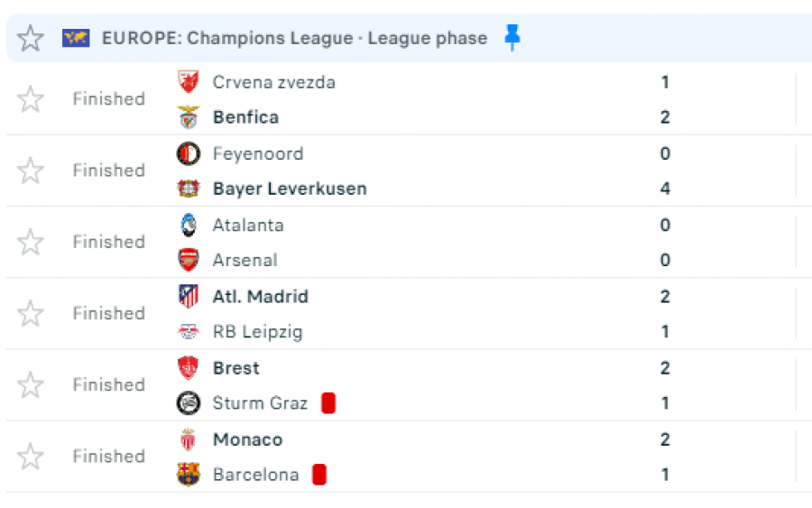
Task: Click Feyenoord's score of 0
Action: (665, 153)
